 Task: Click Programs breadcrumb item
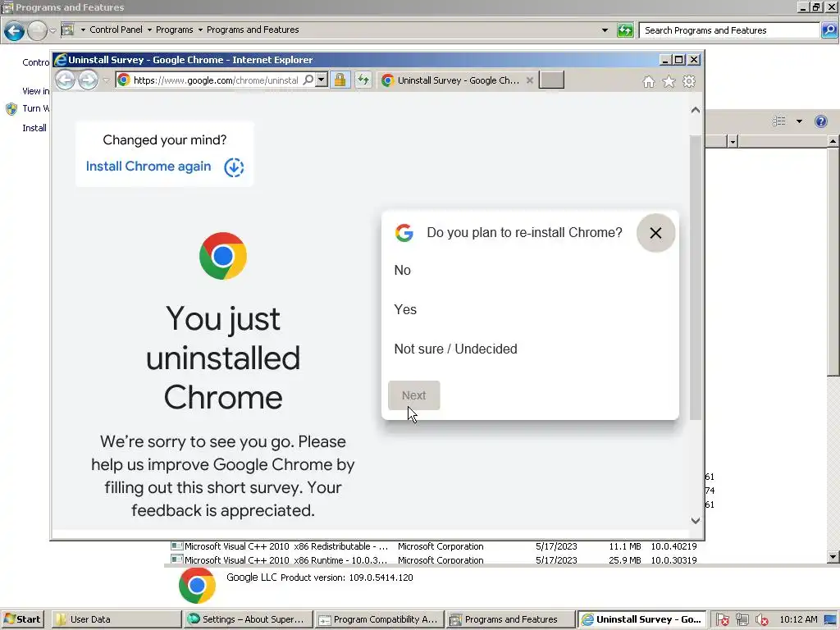[174, 30]
